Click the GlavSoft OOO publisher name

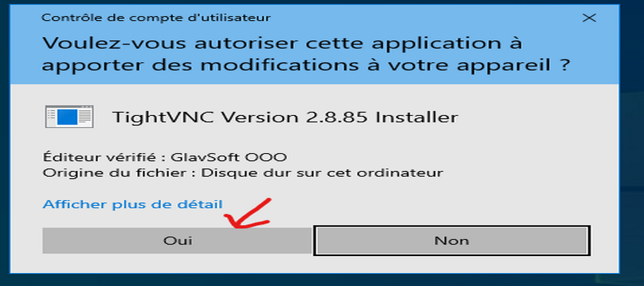[x=229, y=157]
